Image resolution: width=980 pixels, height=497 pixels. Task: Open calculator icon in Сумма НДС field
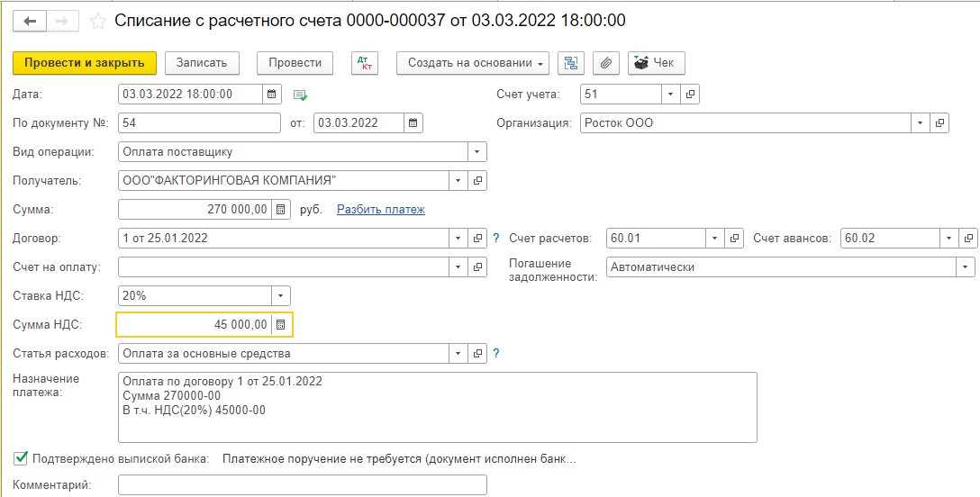(x=281, y=325)
